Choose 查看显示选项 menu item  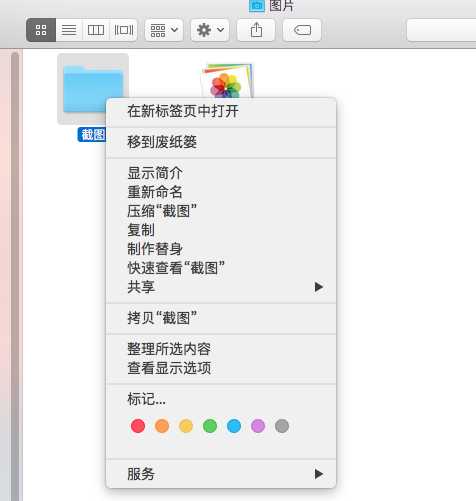click(x=221, y=368)
